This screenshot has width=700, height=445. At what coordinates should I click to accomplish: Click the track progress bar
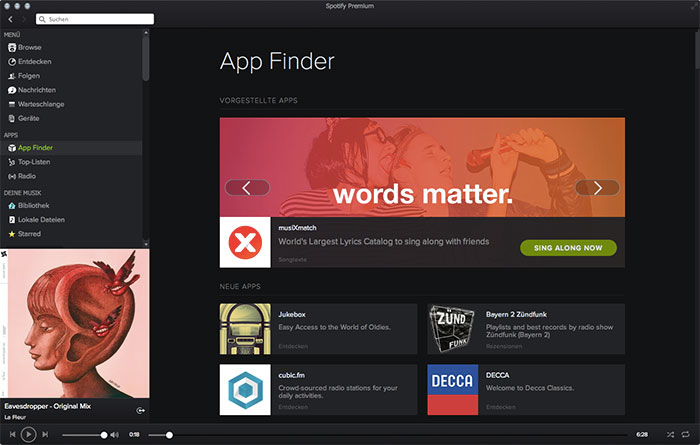click(x=388, y=435)
